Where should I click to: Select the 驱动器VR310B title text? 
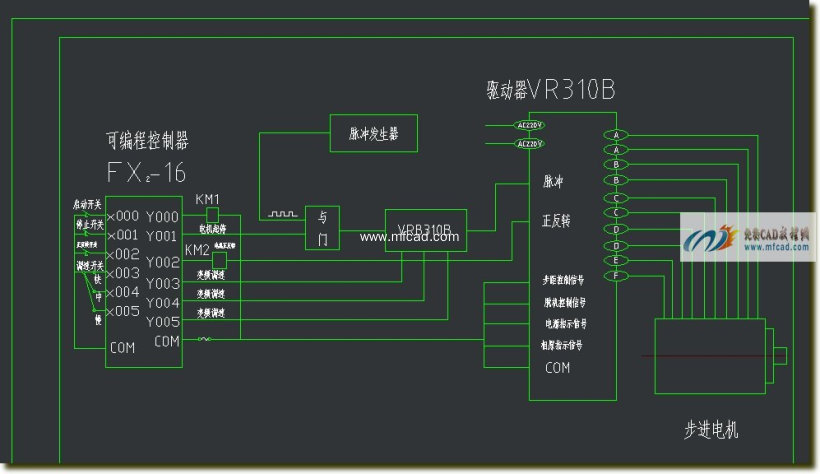pos(551,89)
